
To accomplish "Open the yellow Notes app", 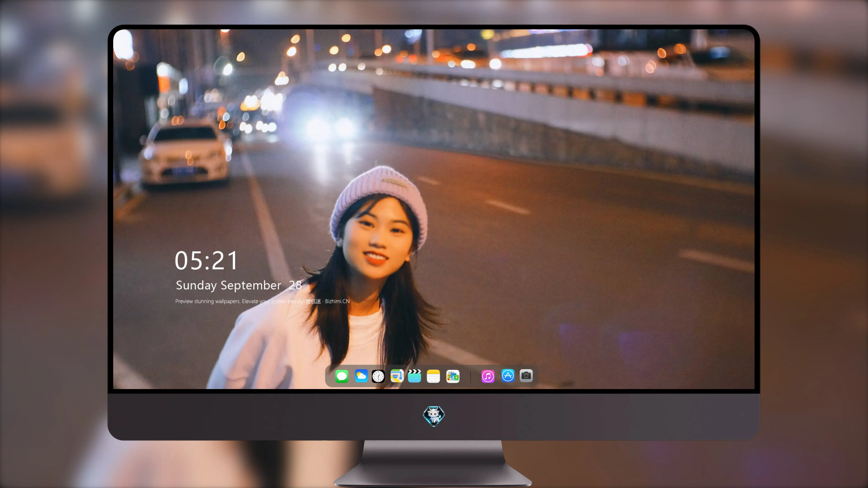I will pyautogui.click(x=433, y=376).
